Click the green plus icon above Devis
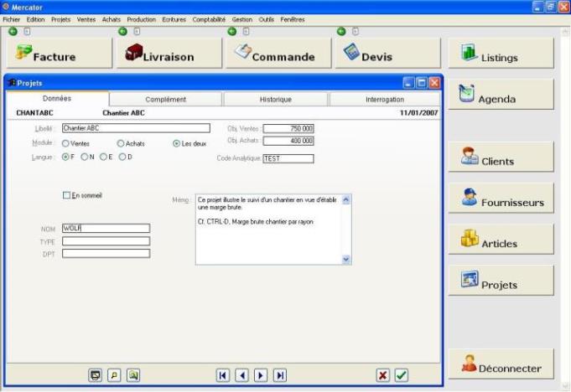Image resolution: width=571 pixels, height=392 pixels. 341,32
